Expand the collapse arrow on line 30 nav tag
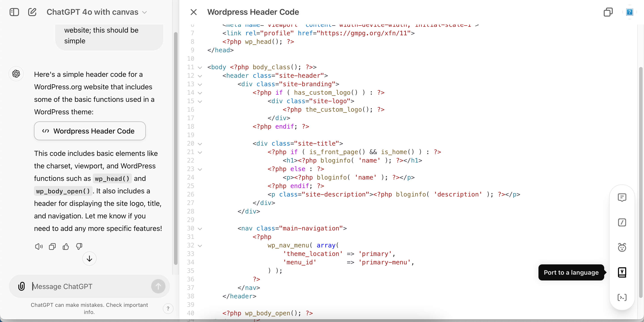The height and width of the screenshot is (322, 644). (x=200, y=228)
